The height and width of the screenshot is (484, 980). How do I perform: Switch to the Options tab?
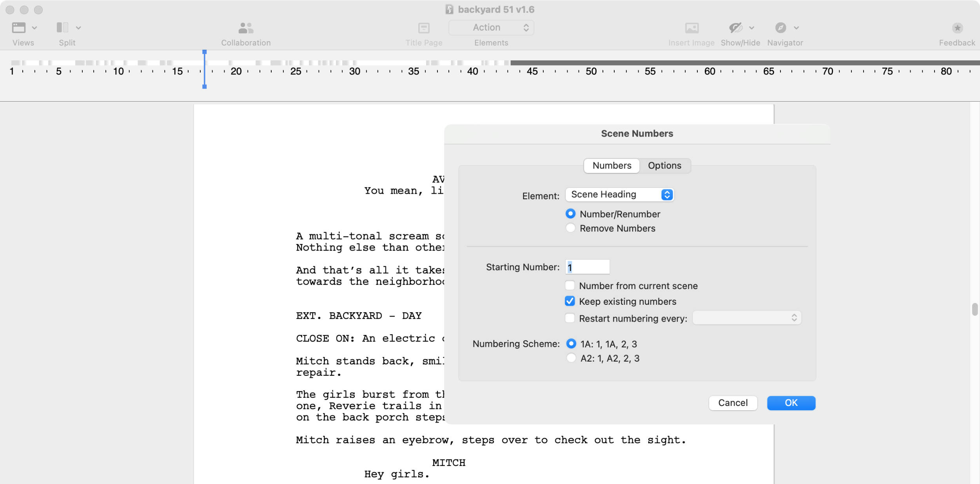(x=664, y=166)
